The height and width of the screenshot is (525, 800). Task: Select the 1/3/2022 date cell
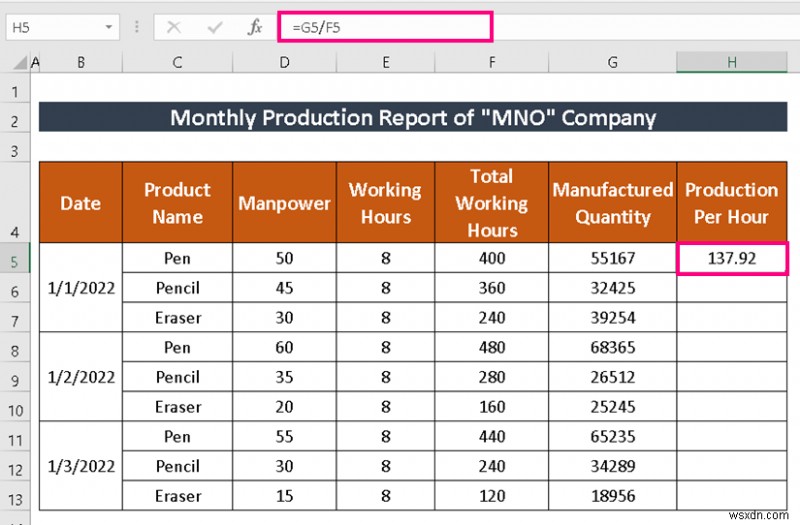81,466
